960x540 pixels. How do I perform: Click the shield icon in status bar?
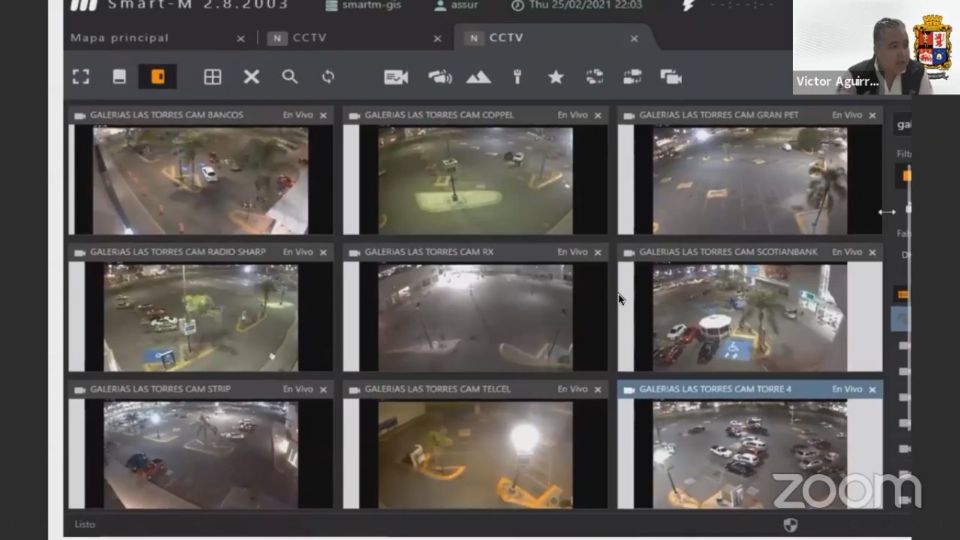tap(790, 524)
